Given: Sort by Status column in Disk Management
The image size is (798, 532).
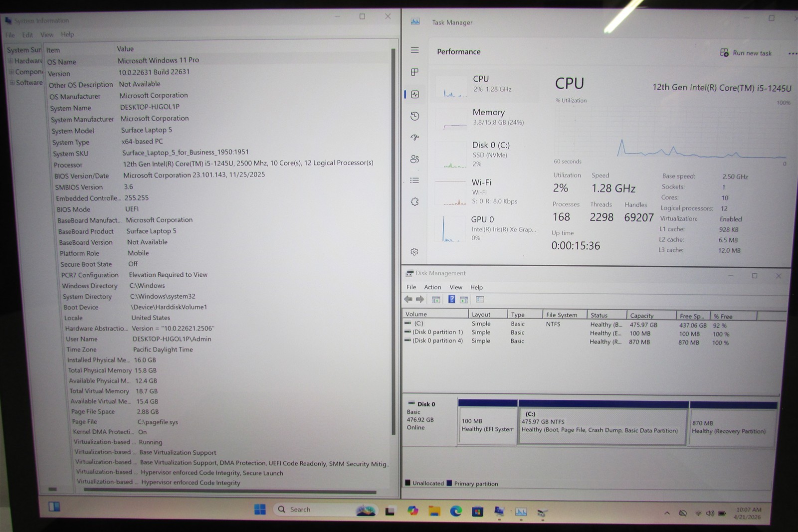Looking at the screenshot, I should point(606,315).
